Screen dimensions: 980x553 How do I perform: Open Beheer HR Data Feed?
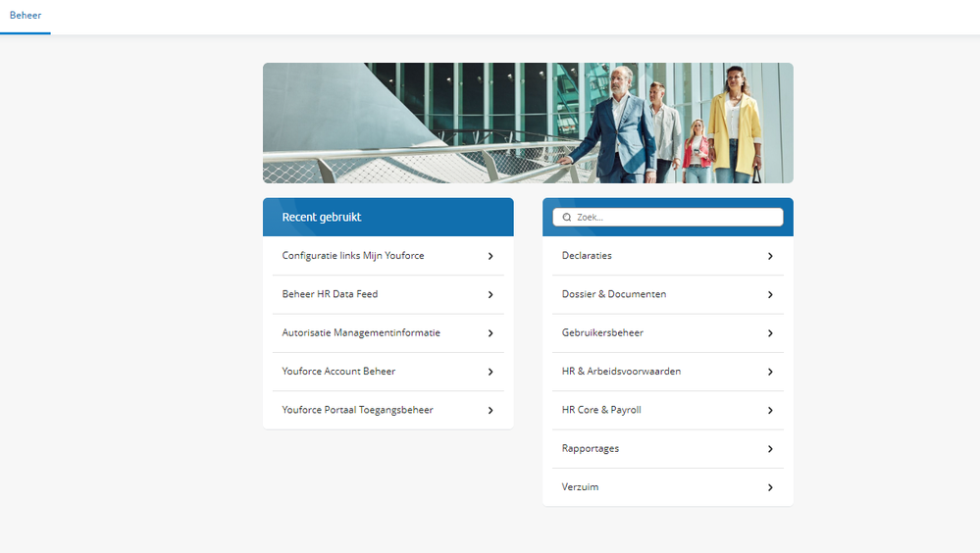click(388, 294)
